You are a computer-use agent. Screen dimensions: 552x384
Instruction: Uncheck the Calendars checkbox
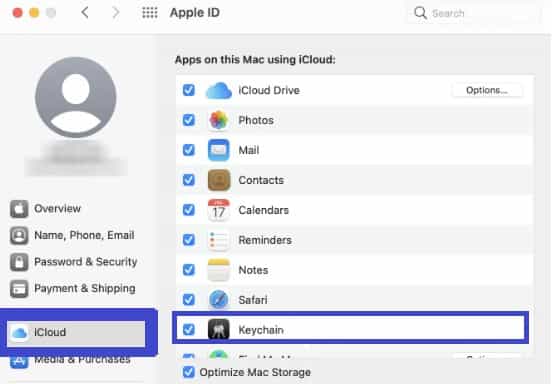pyautogui.click(x=189, y=210)
